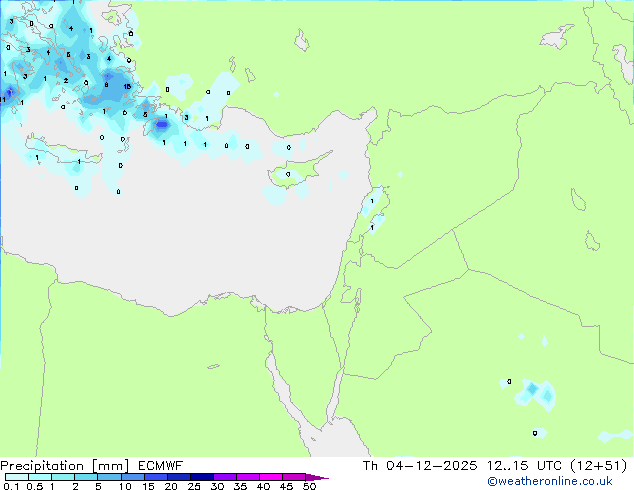
Task: Click the legend scale label "0.5"
Action: click(35, 486)
